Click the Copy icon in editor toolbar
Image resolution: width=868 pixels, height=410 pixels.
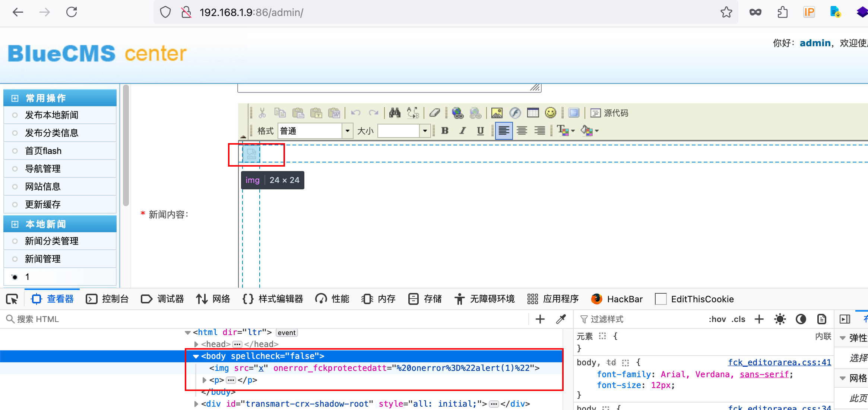pyautogui.click(x=280, y=113)
